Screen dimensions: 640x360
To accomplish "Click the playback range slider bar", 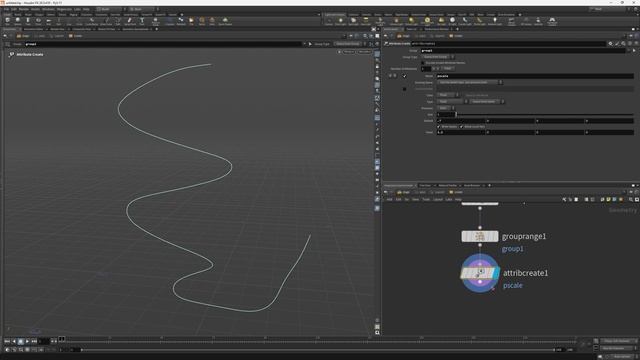I will point(318,350).
